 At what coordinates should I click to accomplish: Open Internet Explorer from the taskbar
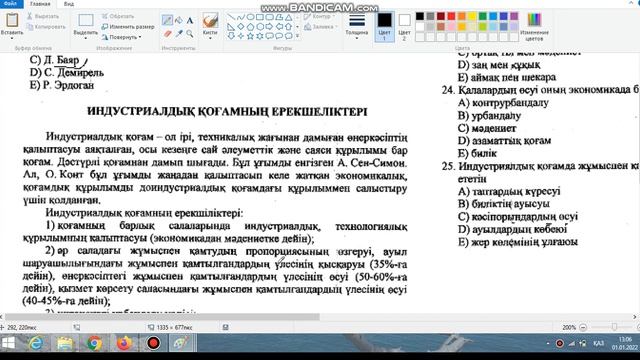pos(36,343)
